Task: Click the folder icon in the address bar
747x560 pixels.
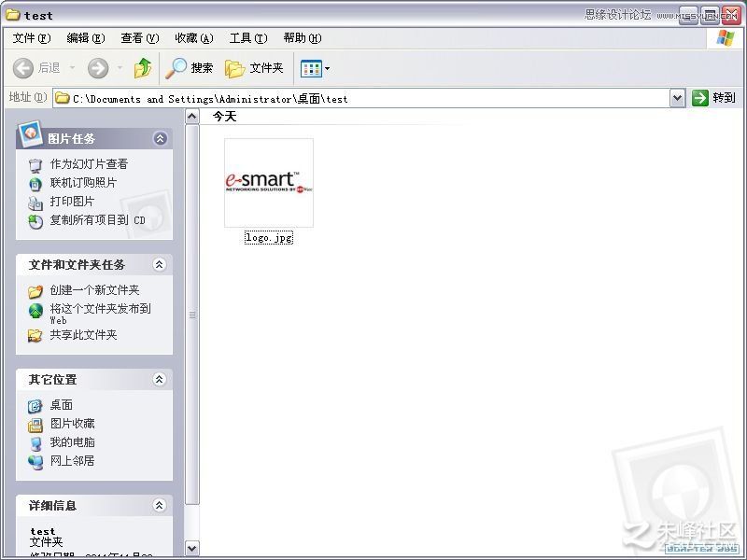Action: (x=62, y=98)
